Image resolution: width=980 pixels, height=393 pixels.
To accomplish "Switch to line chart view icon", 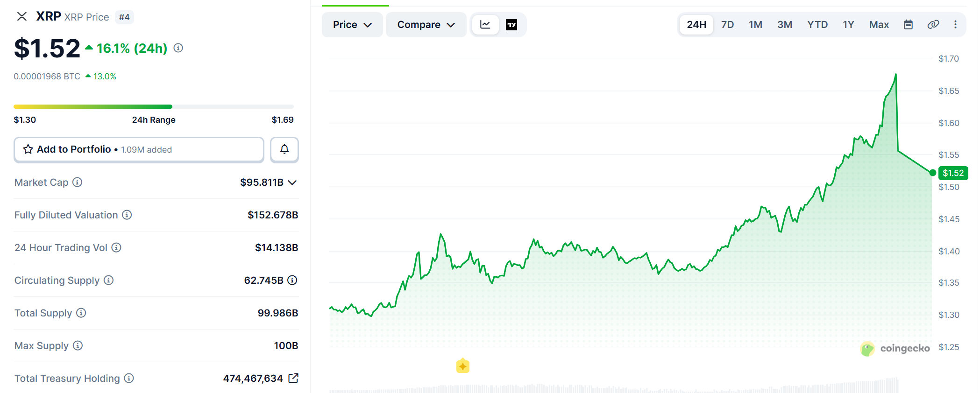I will coord(485,25).
